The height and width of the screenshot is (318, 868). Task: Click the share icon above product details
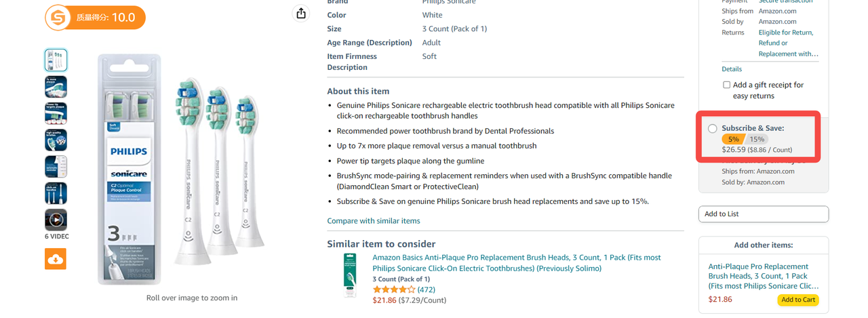(301, 14)
